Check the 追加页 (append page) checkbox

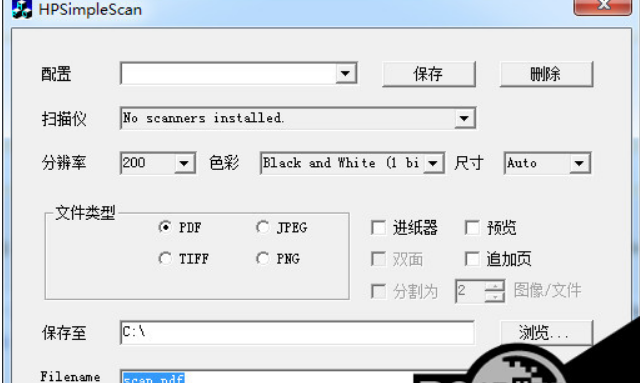pos(472,259)
